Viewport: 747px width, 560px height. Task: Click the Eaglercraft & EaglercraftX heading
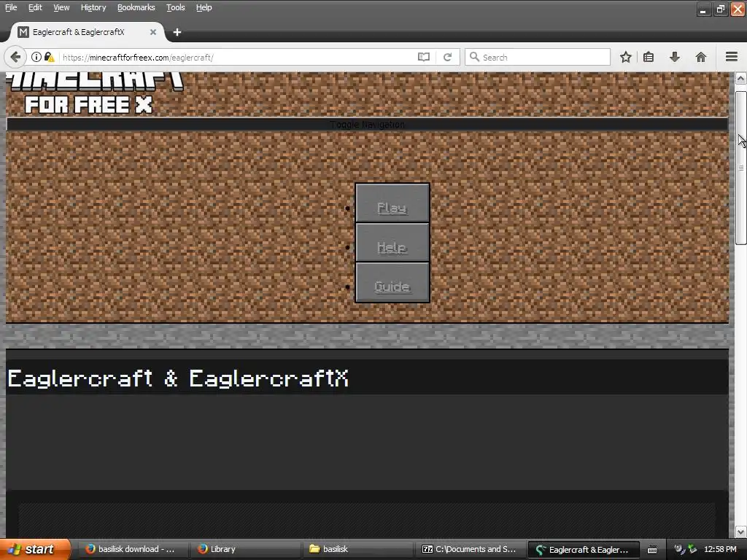178,378
